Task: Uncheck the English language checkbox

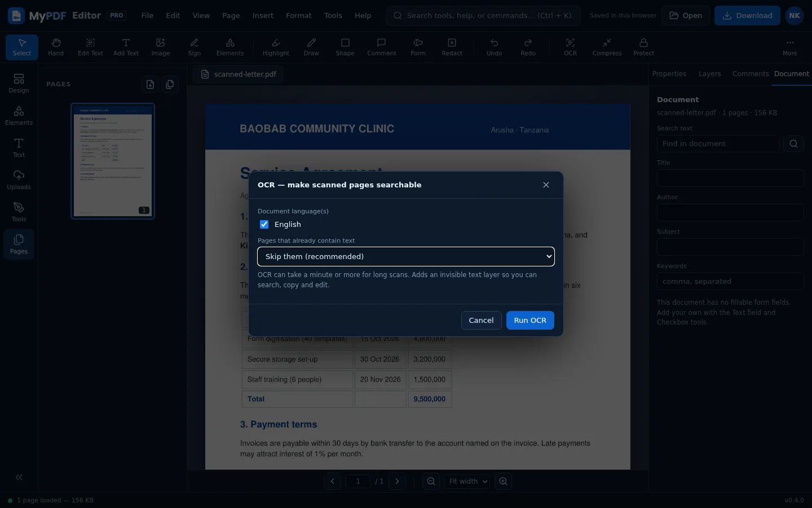Action: (264, 225)
